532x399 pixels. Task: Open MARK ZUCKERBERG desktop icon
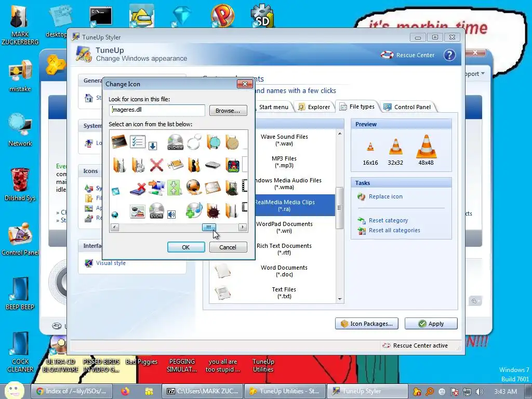click(x=20, y=25)
